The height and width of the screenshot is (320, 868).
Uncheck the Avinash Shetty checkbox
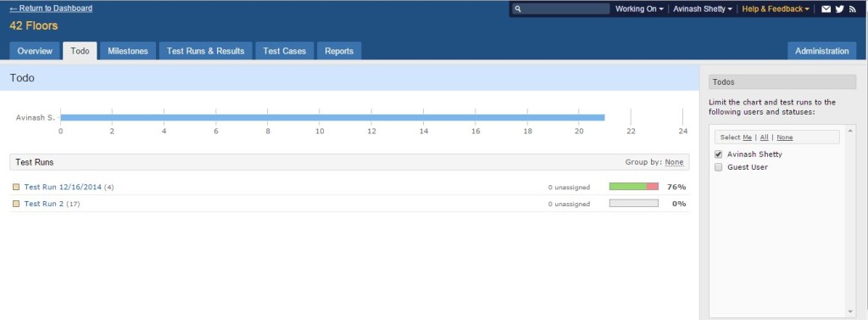coord(719,154)
